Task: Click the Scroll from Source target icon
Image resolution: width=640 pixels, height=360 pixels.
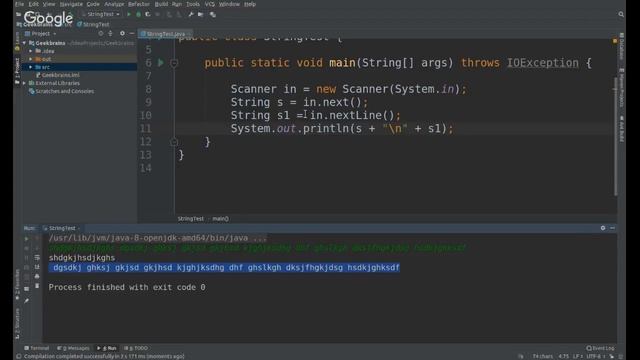Action: [101, 33]
